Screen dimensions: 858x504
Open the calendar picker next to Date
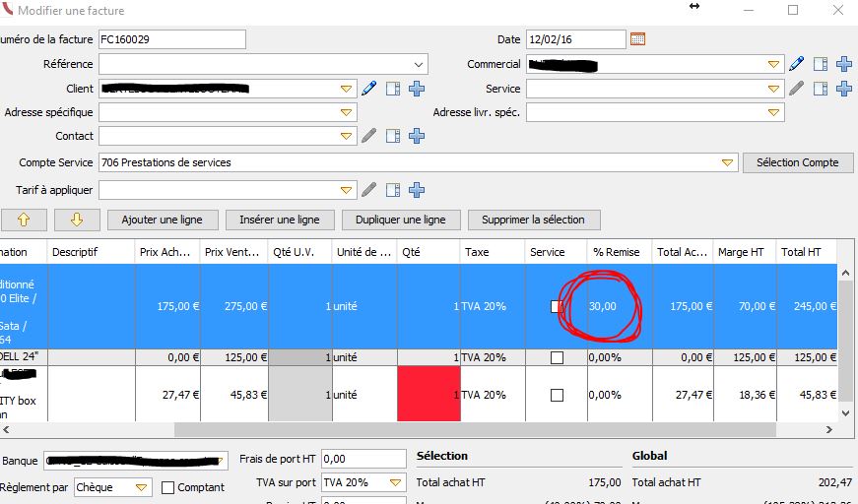637,39
